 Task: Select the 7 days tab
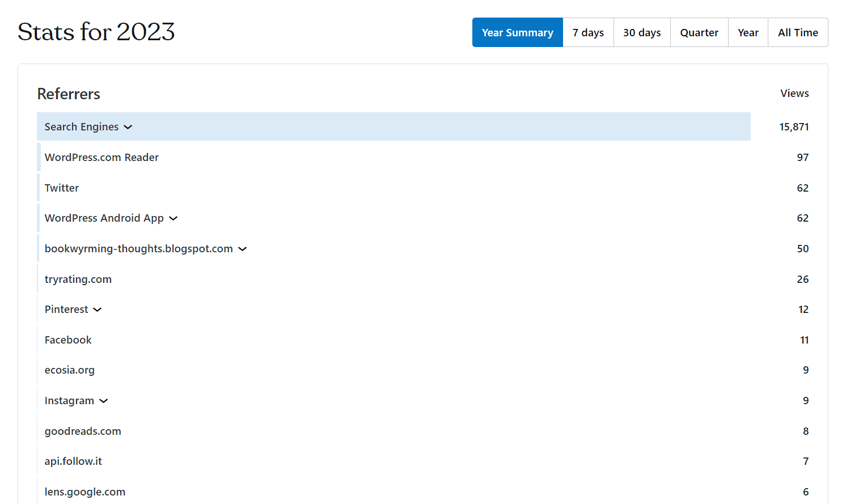point(588,32)
